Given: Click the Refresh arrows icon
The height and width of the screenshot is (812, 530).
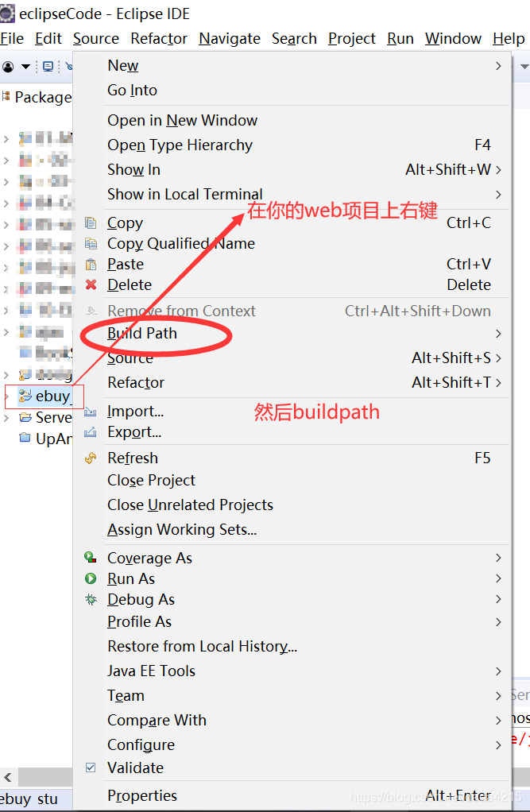Looking at the screenshot, I should (91, 458).
